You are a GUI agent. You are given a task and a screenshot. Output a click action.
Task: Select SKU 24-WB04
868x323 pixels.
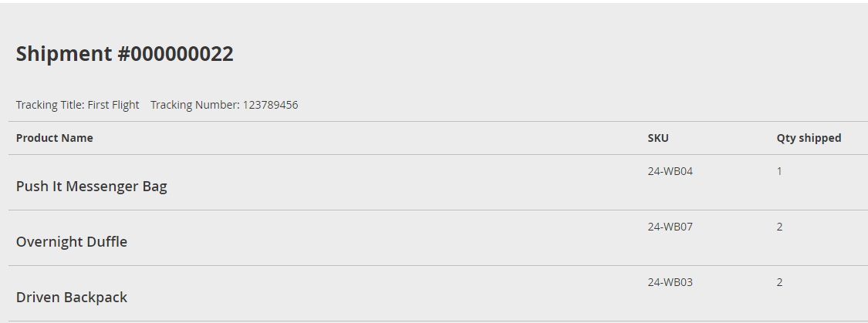pos(670,171)
